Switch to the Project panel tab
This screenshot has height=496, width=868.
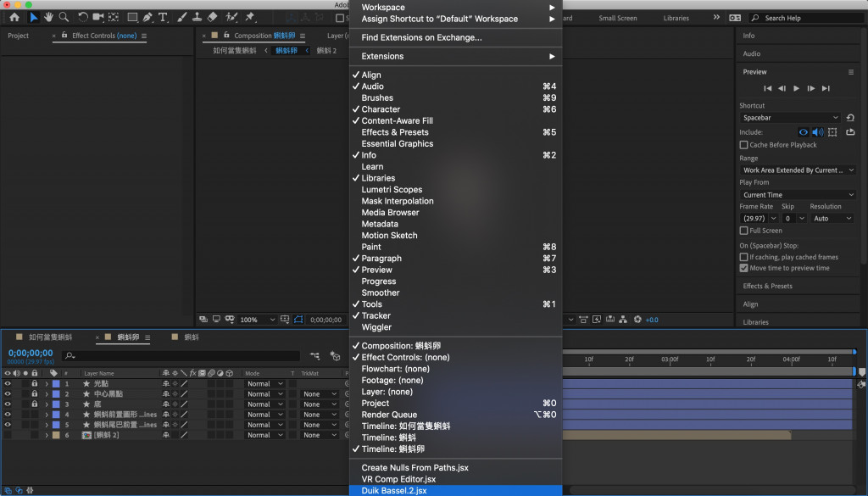19,36
